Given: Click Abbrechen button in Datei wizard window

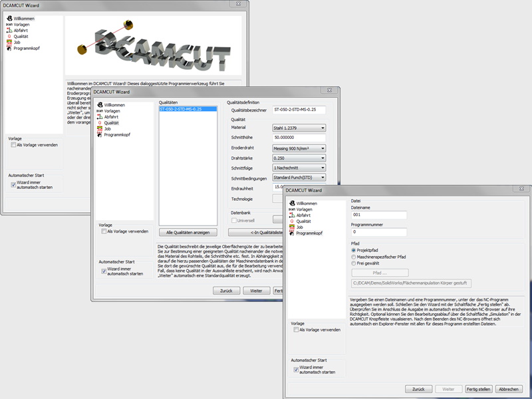Looking at the screenshot, I should 509,389.
